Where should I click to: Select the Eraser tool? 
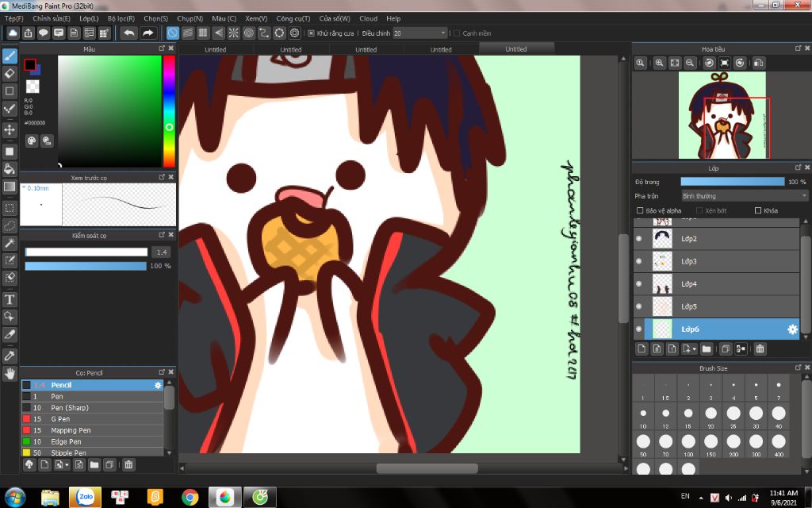click(10, 74)
